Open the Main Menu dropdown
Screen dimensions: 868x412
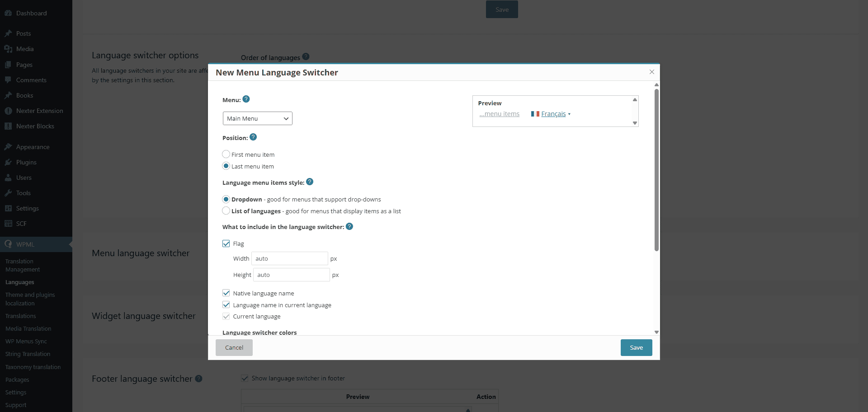[x=257, y=118]
